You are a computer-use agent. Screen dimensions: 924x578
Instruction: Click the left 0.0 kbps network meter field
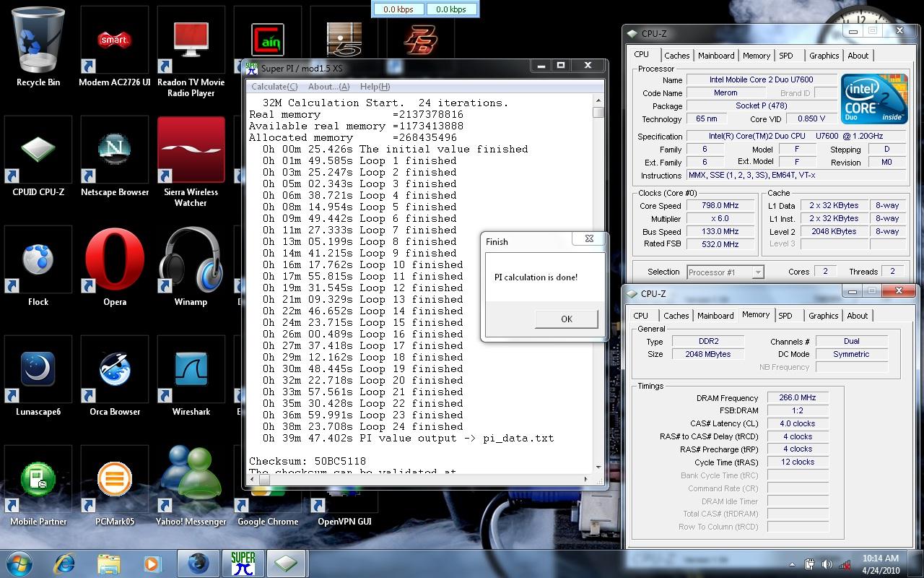(x=399, y=9)
